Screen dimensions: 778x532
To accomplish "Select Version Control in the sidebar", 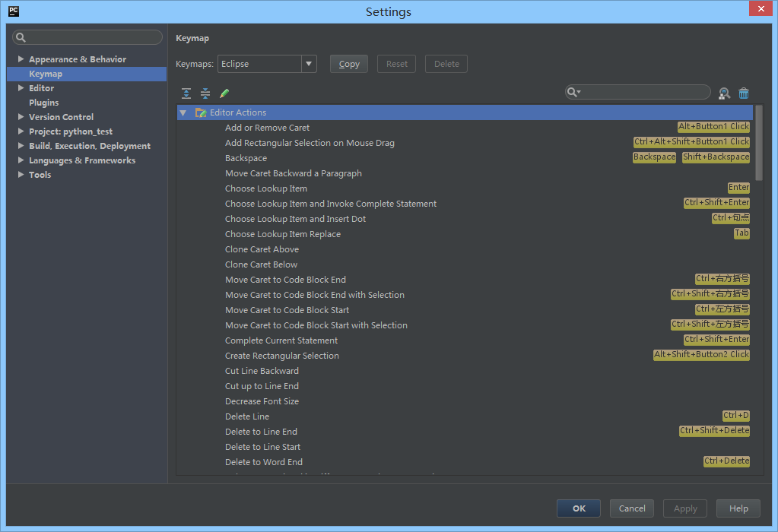I will pyautogui.click(x=61, y=117).
